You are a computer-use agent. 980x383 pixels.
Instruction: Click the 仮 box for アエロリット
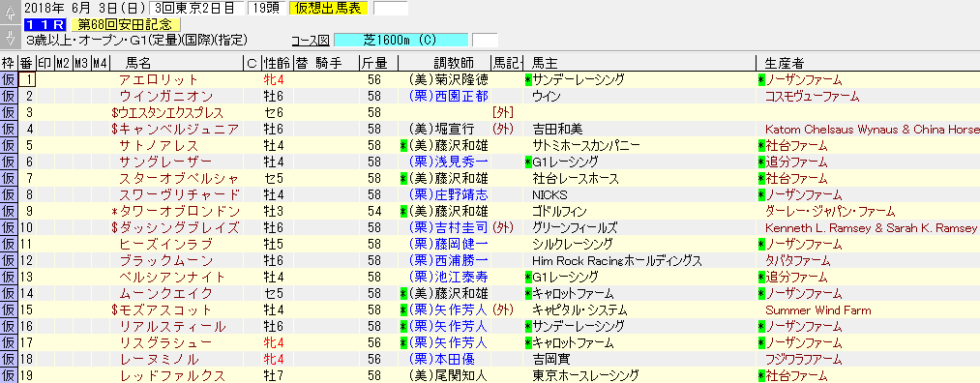[x=9, y=80]
